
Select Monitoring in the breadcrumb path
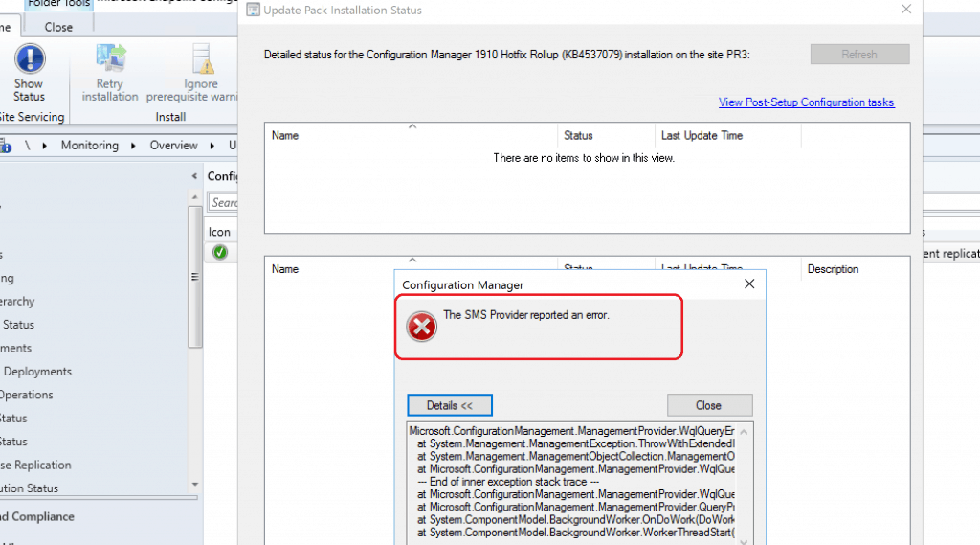90,146
